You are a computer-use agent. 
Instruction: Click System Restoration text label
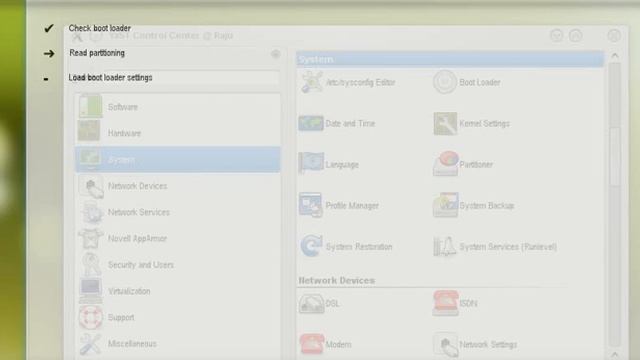[x=359, y=247]
